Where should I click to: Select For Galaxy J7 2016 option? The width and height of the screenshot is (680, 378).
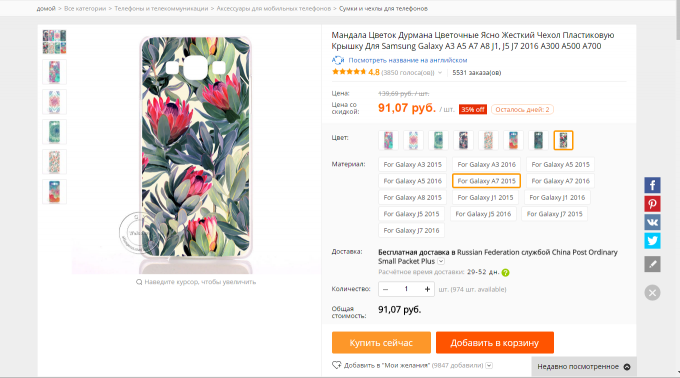[411, 230]
